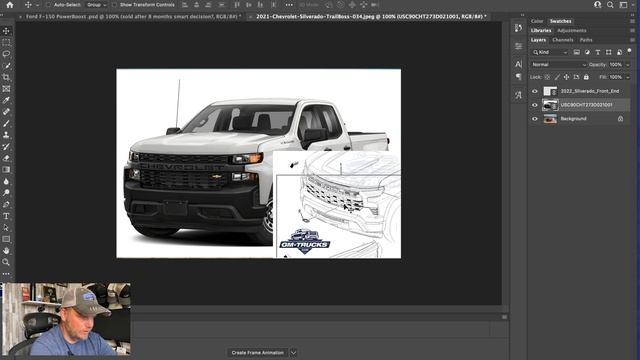Image resolution: width=640 pixels, height=360 pixels.
Task: Hide the USC90CHT273D021001 layer
Action: [x=535, y=105]
